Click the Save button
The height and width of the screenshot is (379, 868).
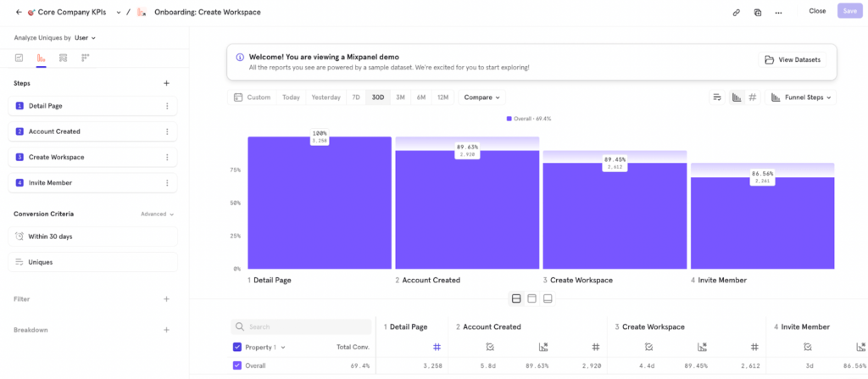click(849, 11)
